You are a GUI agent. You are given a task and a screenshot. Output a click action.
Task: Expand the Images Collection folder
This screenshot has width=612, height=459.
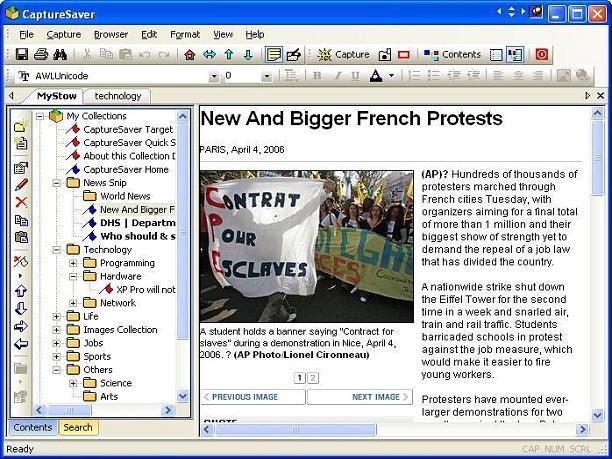[57, 330]
